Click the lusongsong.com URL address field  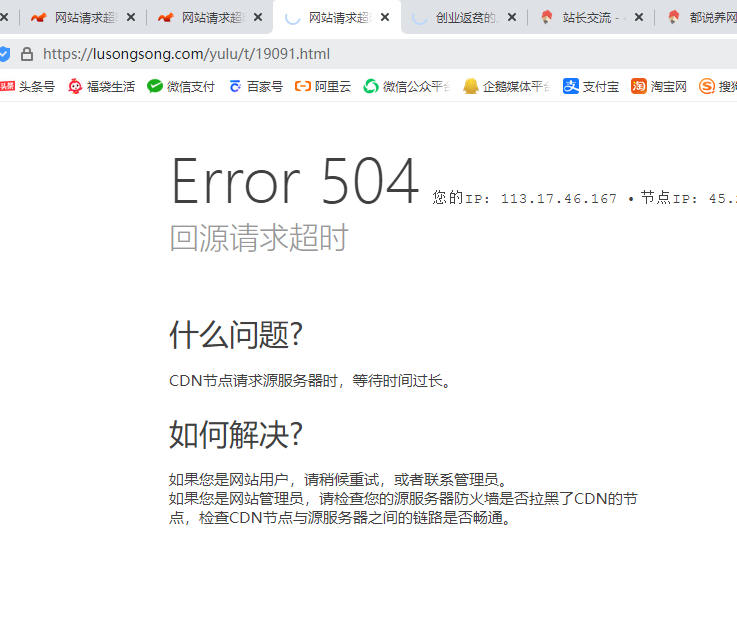tap(187, 54)
